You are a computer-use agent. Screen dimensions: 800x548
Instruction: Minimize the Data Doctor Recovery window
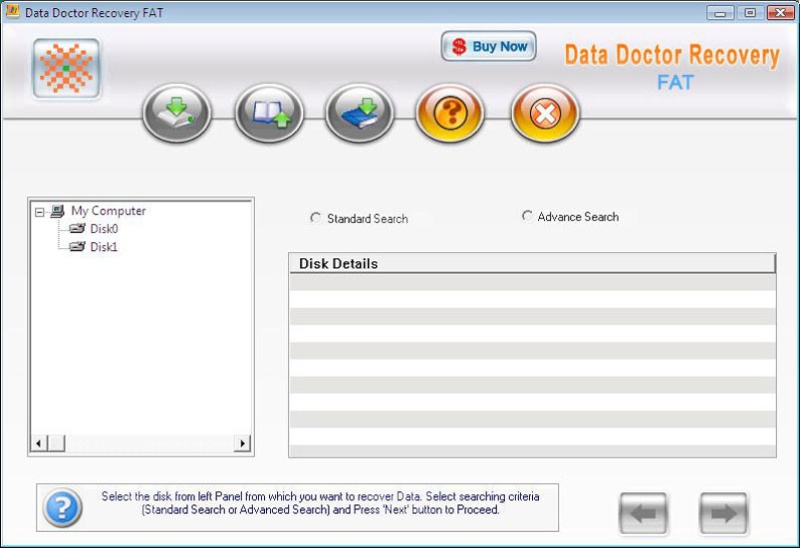pos(720,13)
